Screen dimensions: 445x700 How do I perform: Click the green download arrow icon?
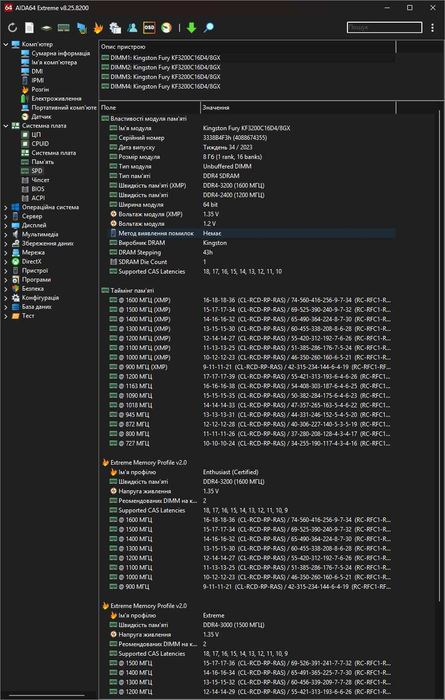click(x=191, y=28)
